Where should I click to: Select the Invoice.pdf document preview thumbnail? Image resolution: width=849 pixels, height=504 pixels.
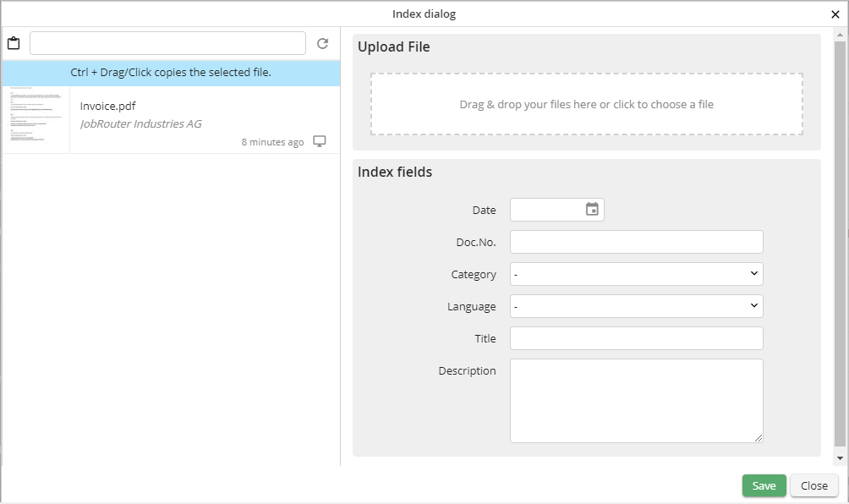click(x=35, y=118)
